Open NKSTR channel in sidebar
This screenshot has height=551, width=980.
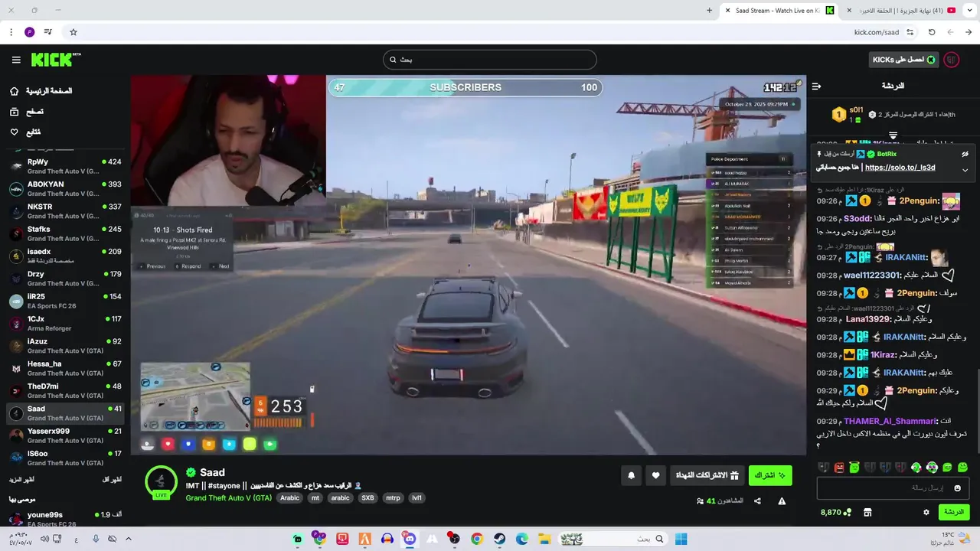coord(65,211)
